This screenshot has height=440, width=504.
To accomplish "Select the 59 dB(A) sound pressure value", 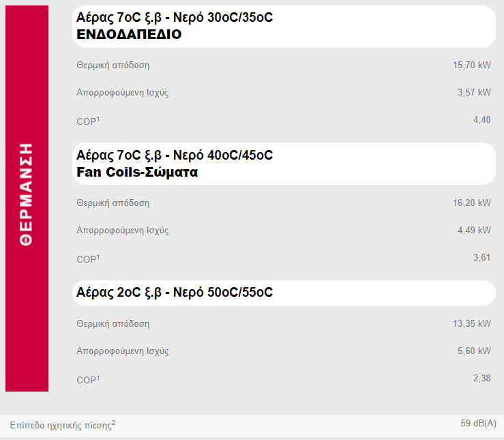I will click(478, 424).
